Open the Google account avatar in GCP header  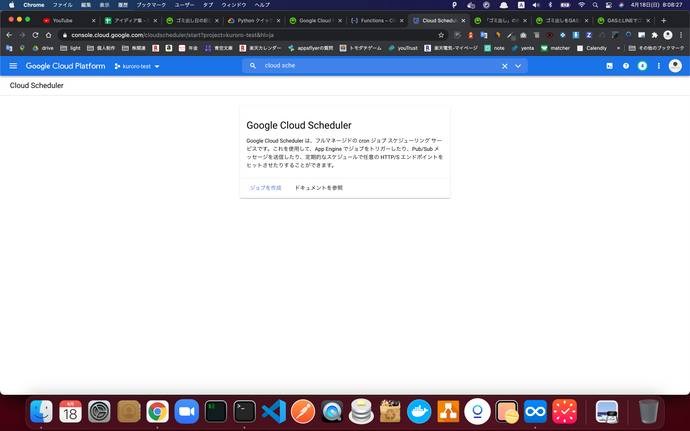[x=675, y=66]
